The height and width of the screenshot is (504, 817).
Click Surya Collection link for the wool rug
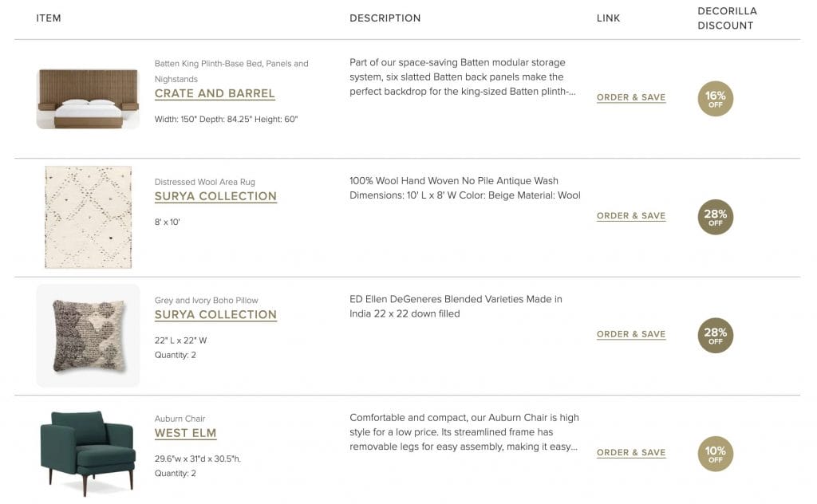[x=215, y=197]
